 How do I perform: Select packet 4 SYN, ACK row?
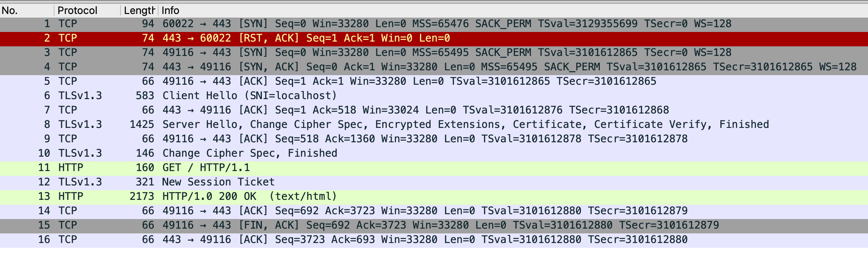click(x=434, y=68)
